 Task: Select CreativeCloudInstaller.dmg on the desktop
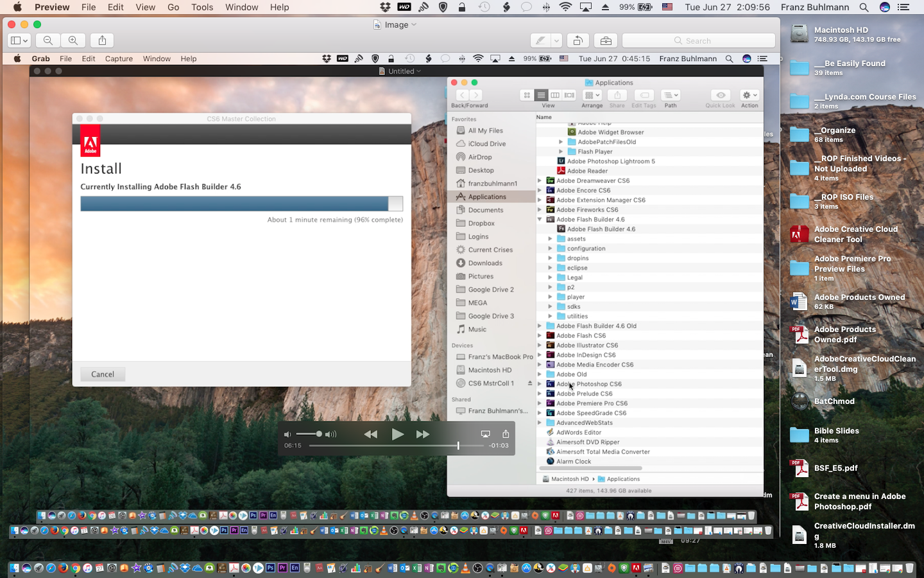(x=800, y=535)
